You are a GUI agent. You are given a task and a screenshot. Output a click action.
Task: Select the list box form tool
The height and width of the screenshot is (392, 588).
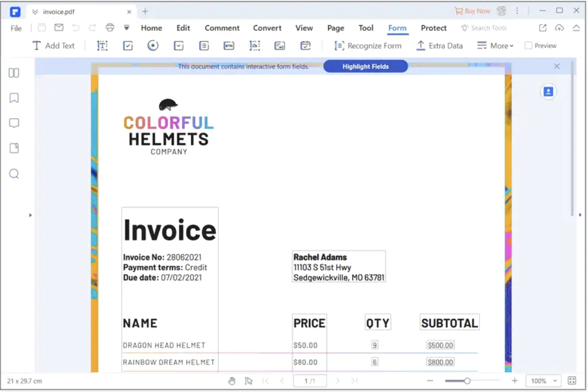(204, 46)
